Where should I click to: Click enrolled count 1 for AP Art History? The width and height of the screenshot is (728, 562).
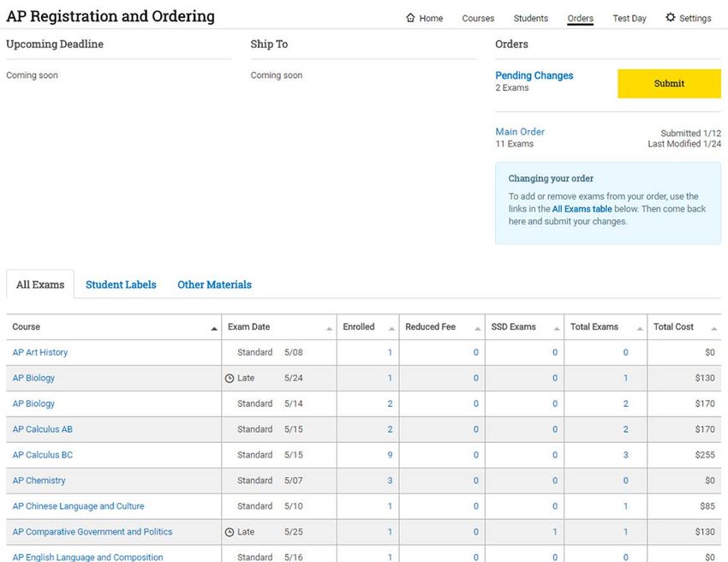[x=390, y=352]
